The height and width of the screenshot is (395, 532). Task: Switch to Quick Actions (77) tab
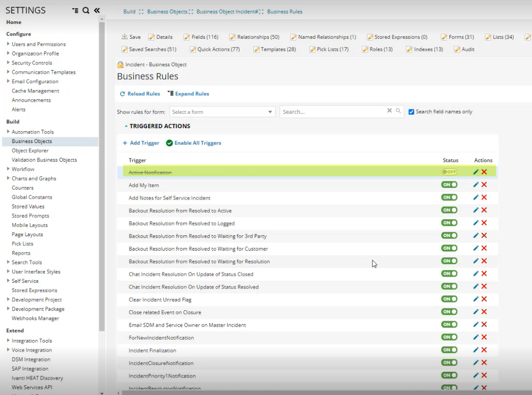[x=215, y=49]
